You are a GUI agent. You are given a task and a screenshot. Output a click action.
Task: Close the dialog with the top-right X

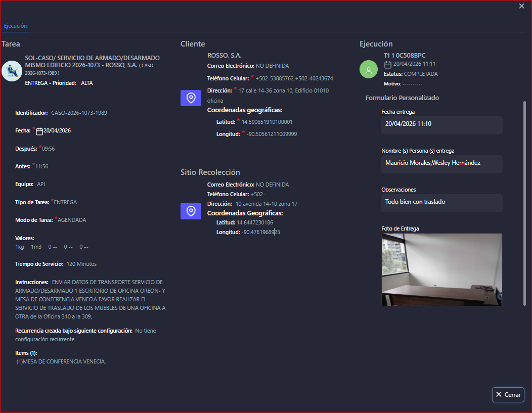tap(521, 6)
